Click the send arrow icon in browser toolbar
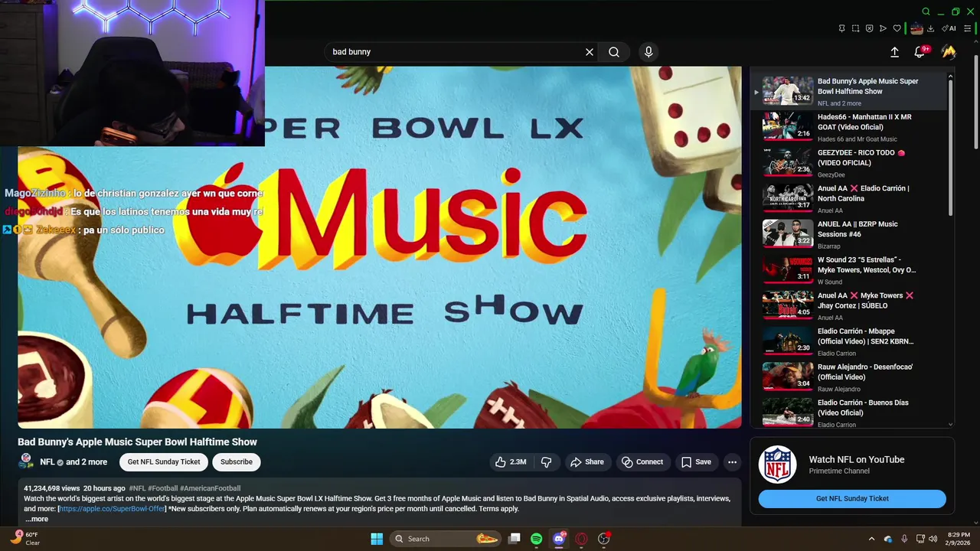Image resolution: width=980 pixels, height=551 pixels. tap(883, 28)
